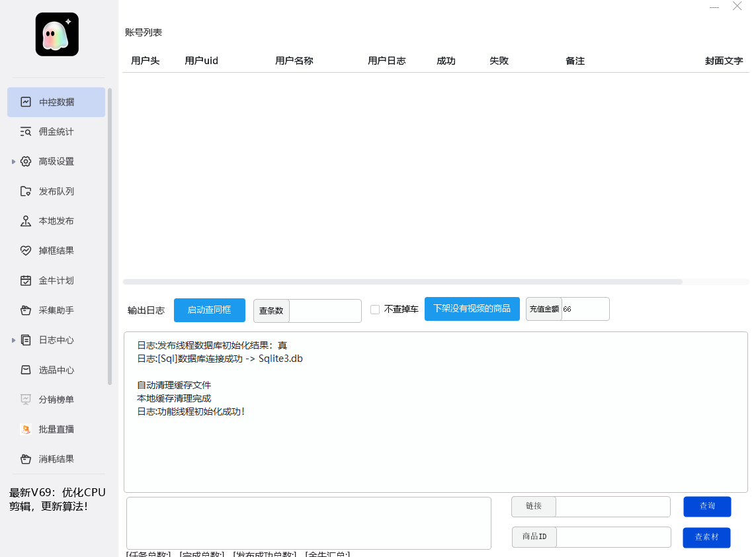Click the log line 本地缓存清理完成
The width and height of the screenshot is (756, 557).
coord(174,398)
